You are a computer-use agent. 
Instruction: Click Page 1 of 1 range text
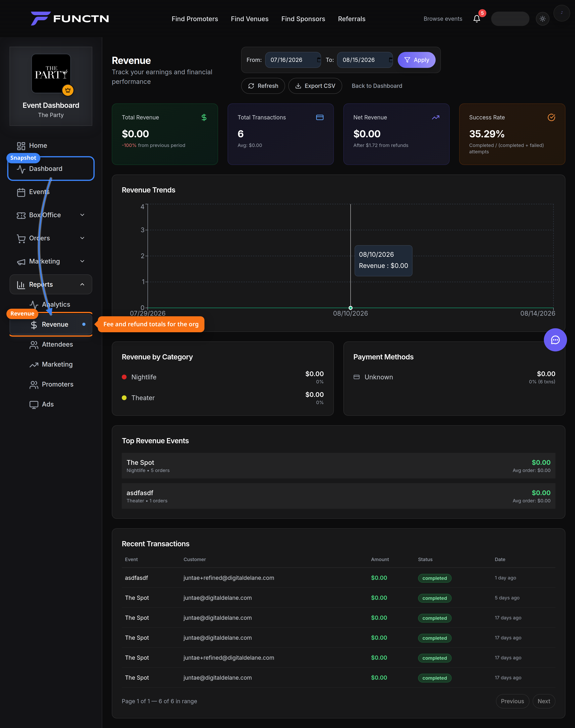click(159, 701)
